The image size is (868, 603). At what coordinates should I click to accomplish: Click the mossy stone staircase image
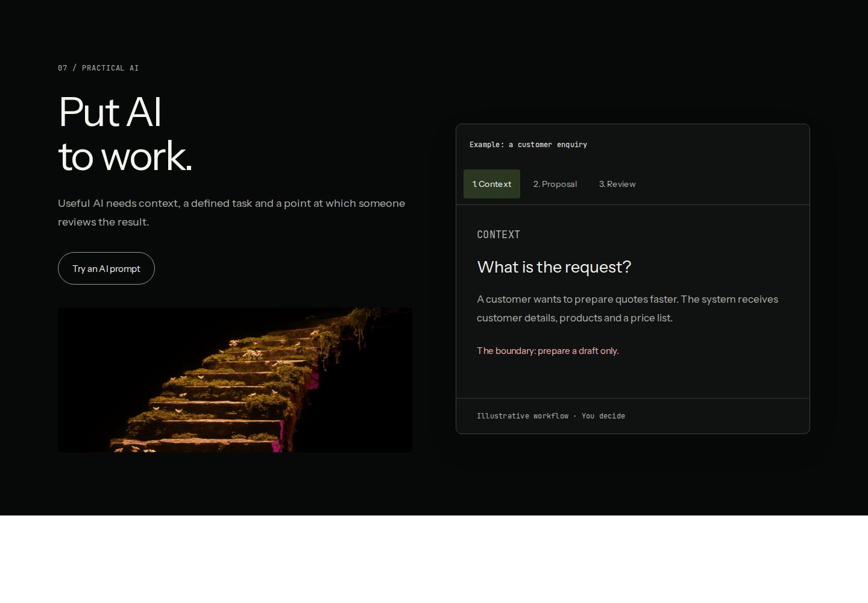235,380
